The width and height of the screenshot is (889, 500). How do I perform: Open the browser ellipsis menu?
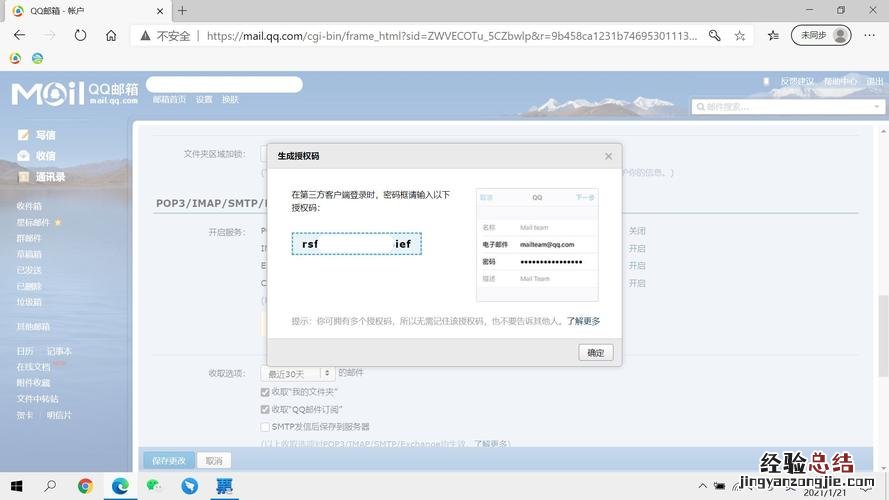pos(870,35)
